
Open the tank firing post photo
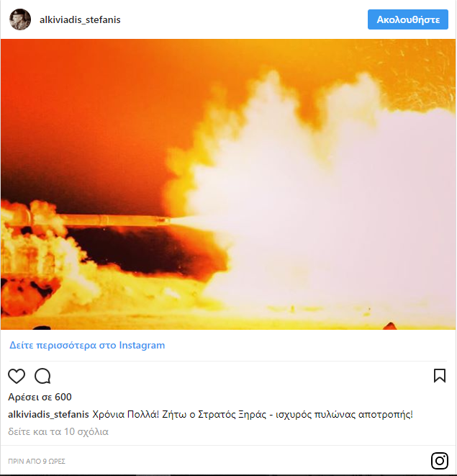click(228, 184)
